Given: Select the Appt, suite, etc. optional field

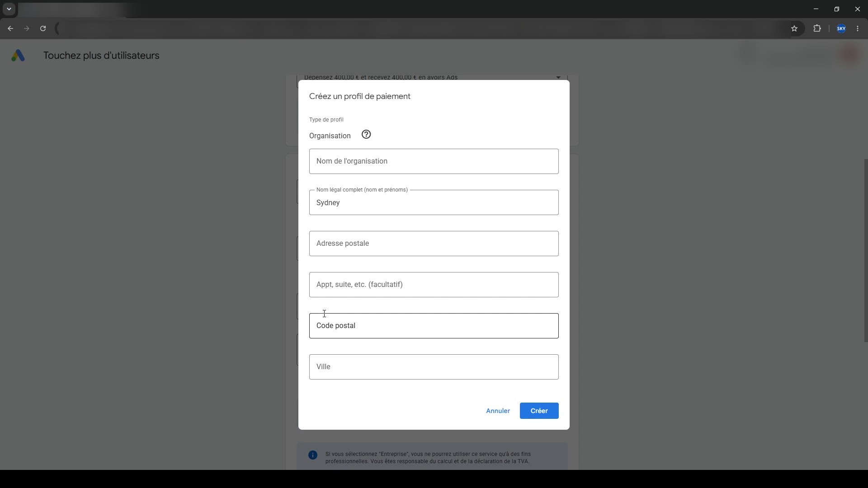Looking at the screenshot, I should pyautogui.click(x=434, y=285).
